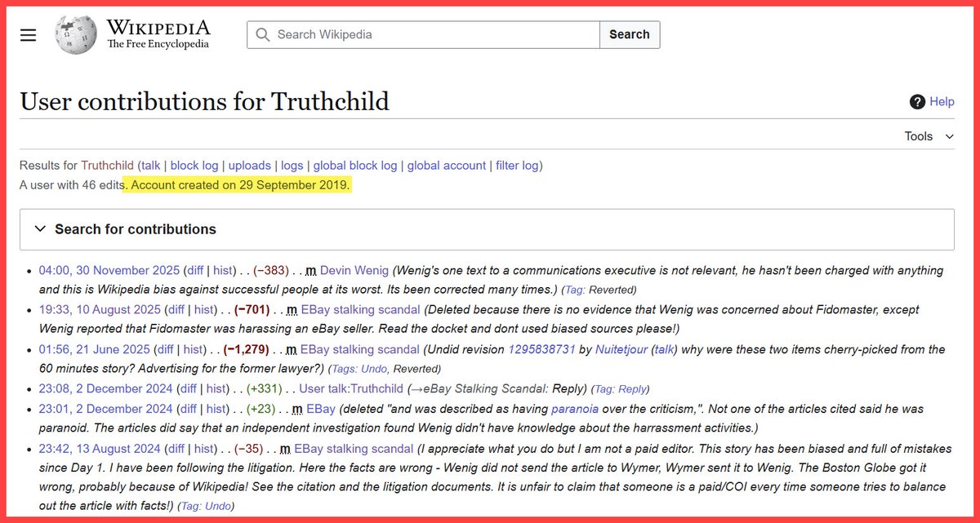Open the global account link

tap(447, 166)
